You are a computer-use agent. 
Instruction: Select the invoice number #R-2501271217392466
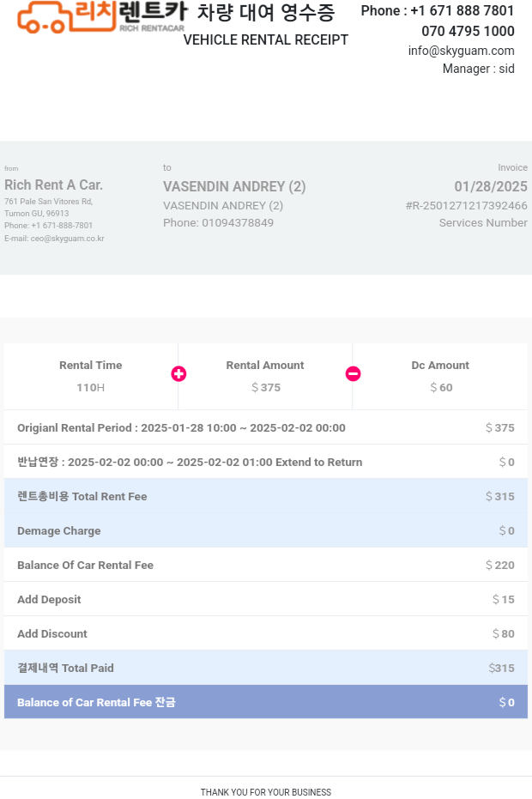(x=466, y=205)
